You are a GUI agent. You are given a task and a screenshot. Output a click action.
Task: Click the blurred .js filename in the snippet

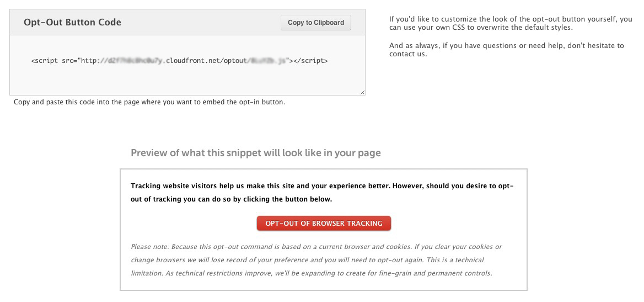pyautogui.click(x=269, y=61)
